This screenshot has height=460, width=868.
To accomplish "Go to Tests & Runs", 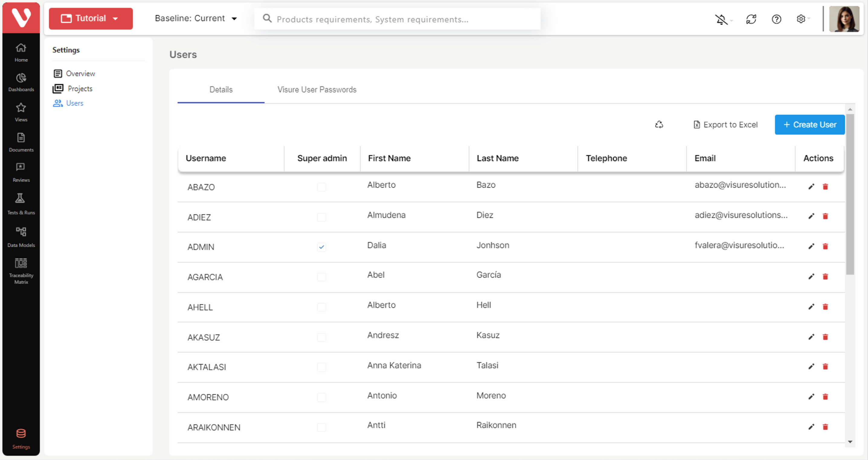I will click(21, 203).
